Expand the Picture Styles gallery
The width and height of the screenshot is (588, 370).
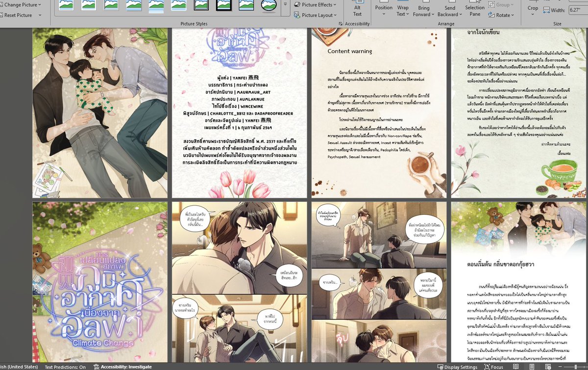(x=286, y=5)
